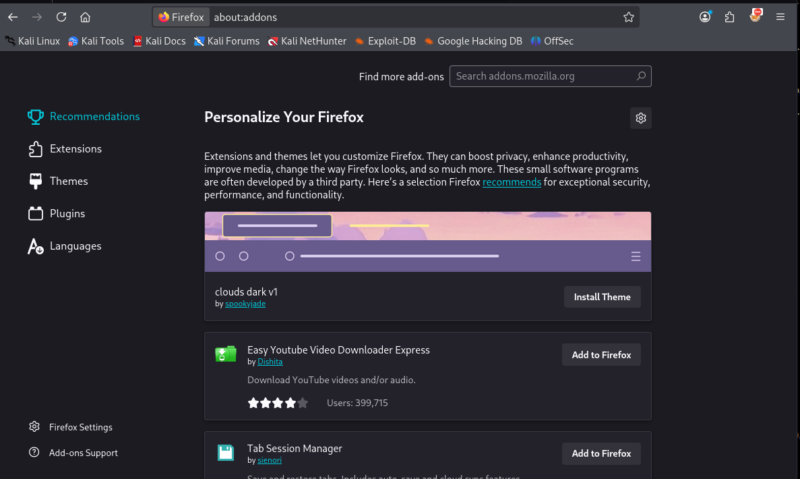Screen dimensions: 800x479
Task: Switch to the Plugins category
Action: click(57, 214)
